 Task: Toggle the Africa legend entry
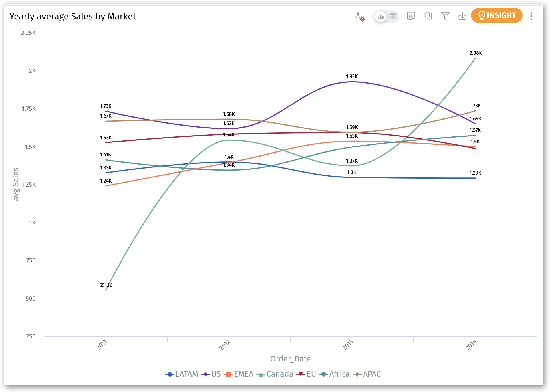[335, 374]
